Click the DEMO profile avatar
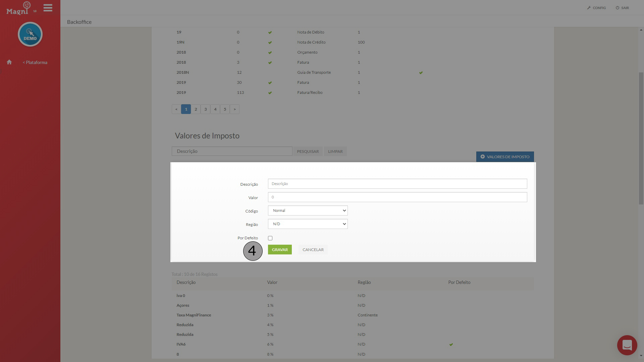The height and width of the screenshot is (362, 644). [x=30, y=34]
